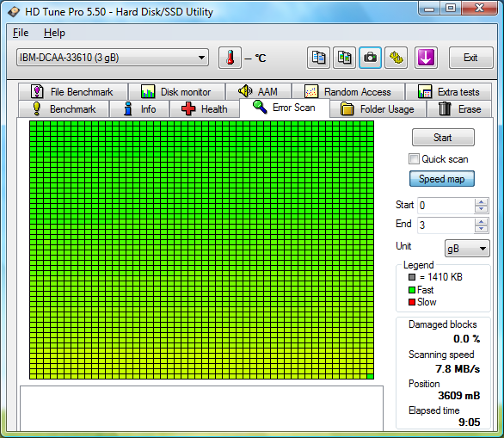Click HD Tune app icon in title bar
The width and height of the screenshot is (504, 438).
point(14,12)
